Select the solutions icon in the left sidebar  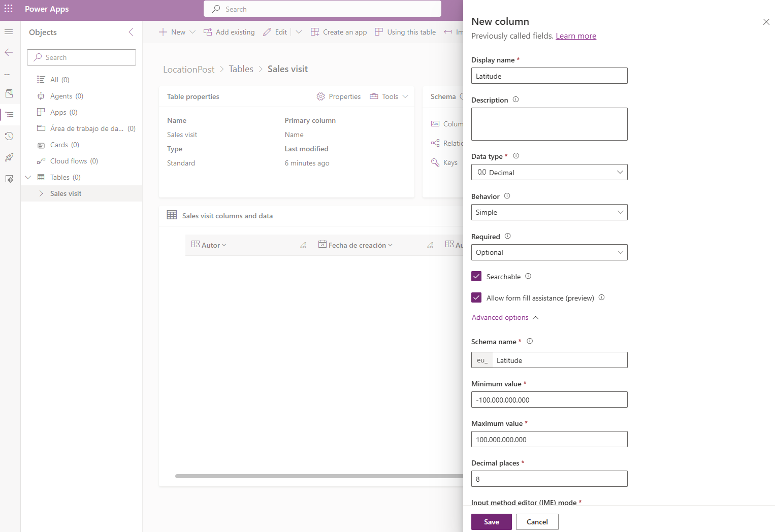tap(8, 93)
